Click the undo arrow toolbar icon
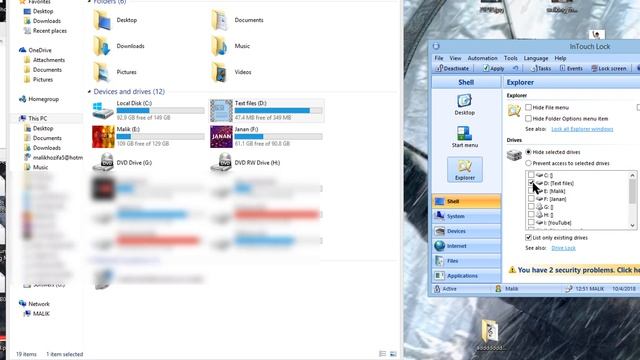Viewport: 640px width, 360px height. coord(516,69)
